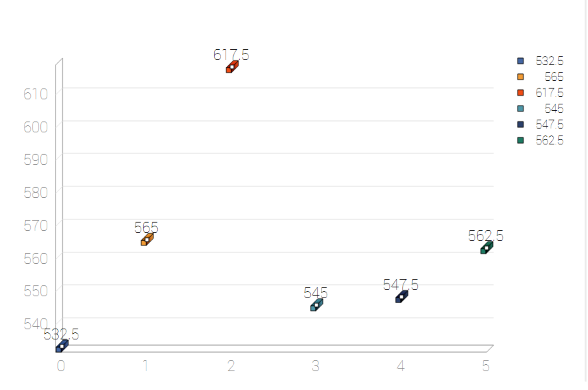Click the red 617.5 legend swatch

click(x=520, y=93)
